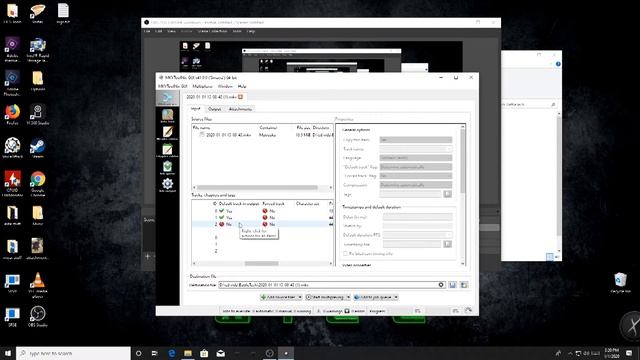Close the 2020-01-01 mkv file tab
This screenshot has height=360, width=640.
point(240,97)
